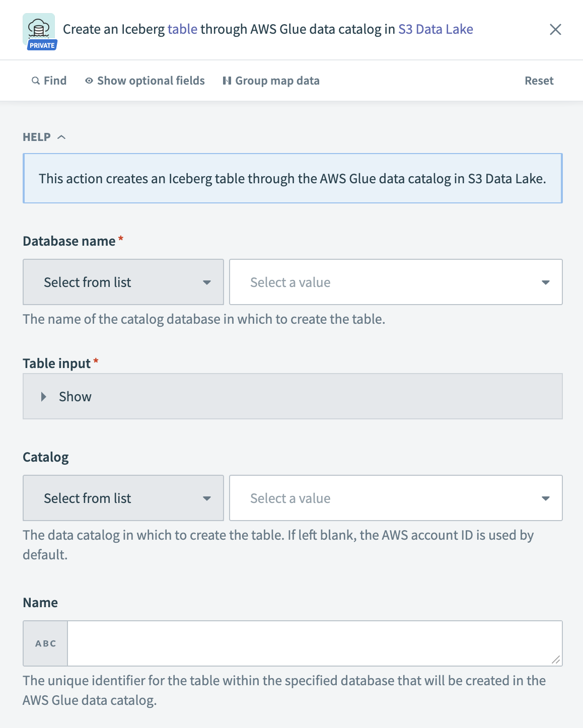Click the ABC text-type icon beside the Name field

pyautogui.click(x=45, y=643)
